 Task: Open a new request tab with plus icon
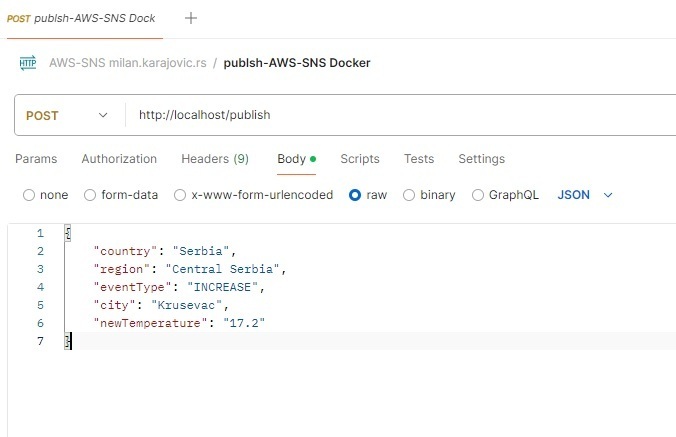click(x=191, y=18)
